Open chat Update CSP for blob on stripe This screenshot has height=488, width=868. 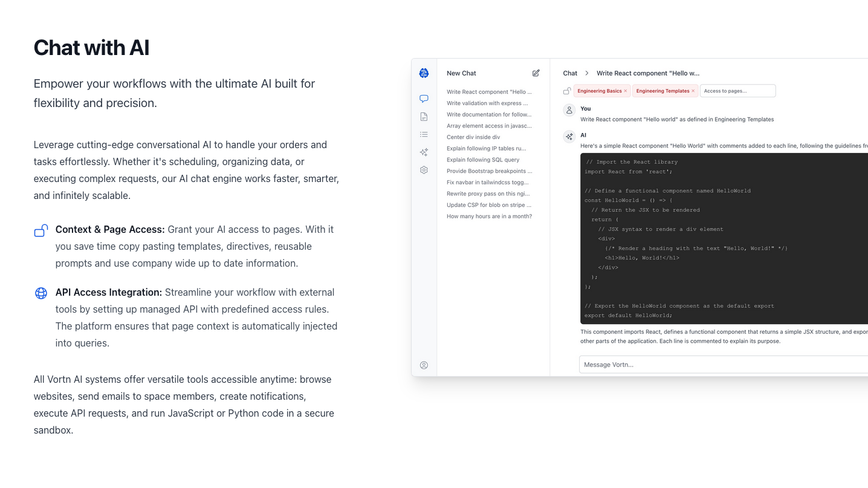(489, 205)
